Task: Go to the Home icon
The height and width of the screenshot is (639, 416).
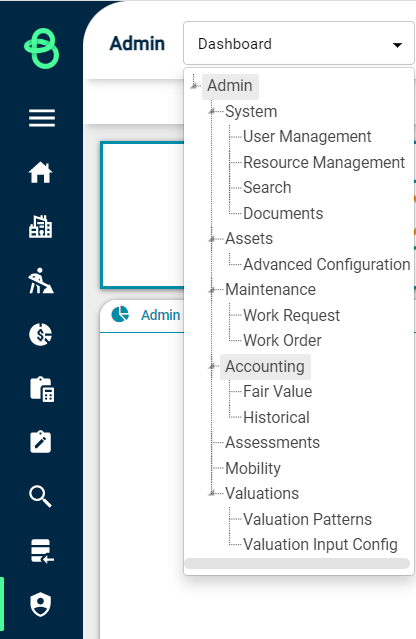Action: pos(41,172)
